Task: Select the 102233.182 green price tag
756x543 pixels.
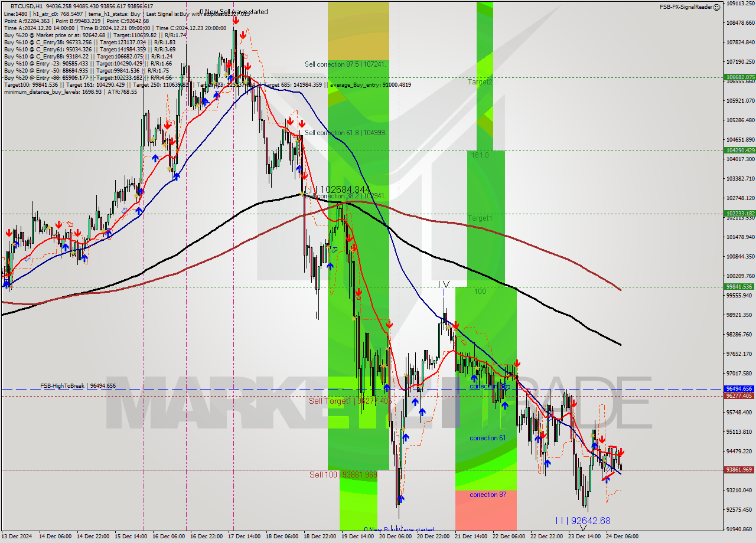Action: tap(739, 214)
